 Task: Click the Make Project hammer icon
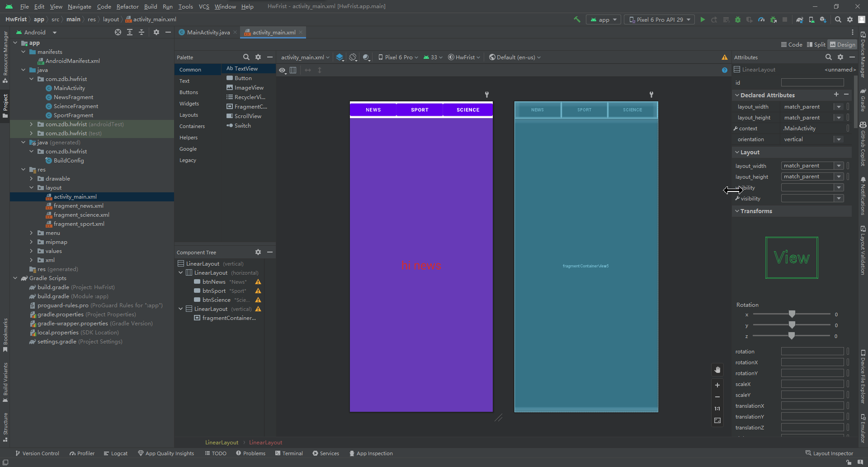577,19
